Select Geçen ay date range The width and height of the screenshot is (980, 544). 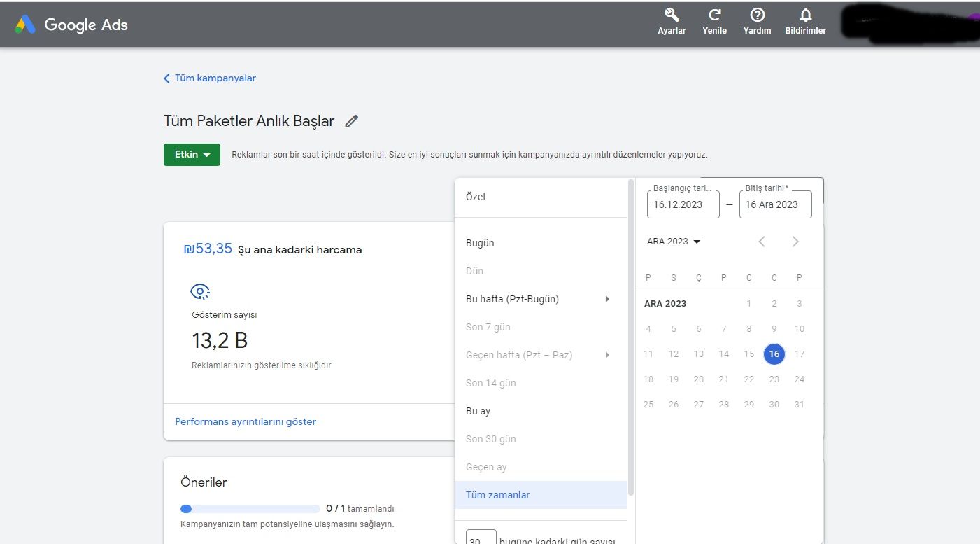(541, 467)
